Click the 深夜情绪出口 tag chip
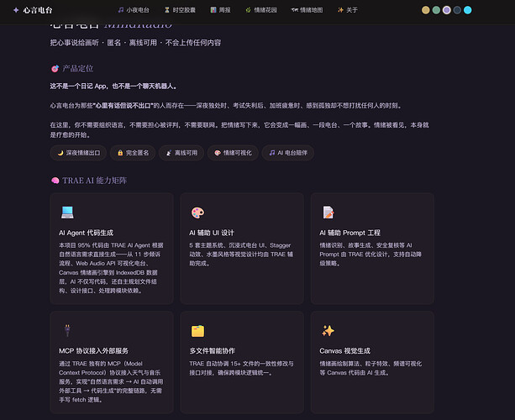 [x=78, y=153]
